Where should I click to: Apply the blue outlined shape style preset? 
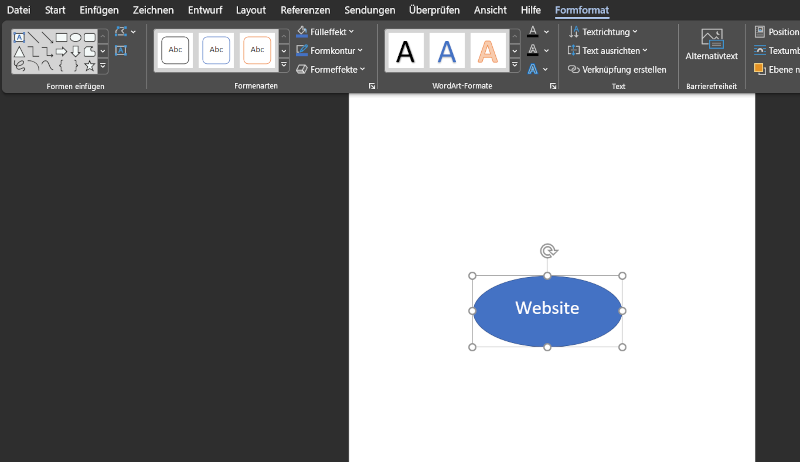click(x=216, y=50)
